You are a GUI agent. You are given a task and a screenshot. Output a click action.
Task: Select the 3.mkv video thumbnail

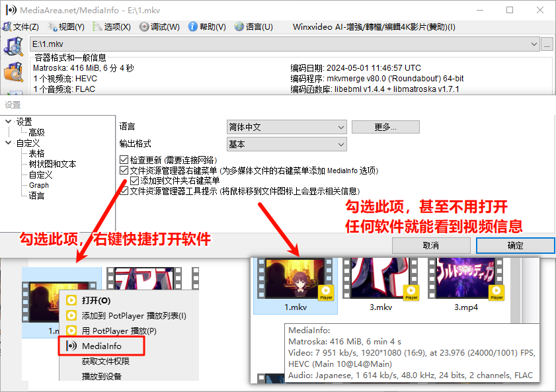[x=381, y=278]
